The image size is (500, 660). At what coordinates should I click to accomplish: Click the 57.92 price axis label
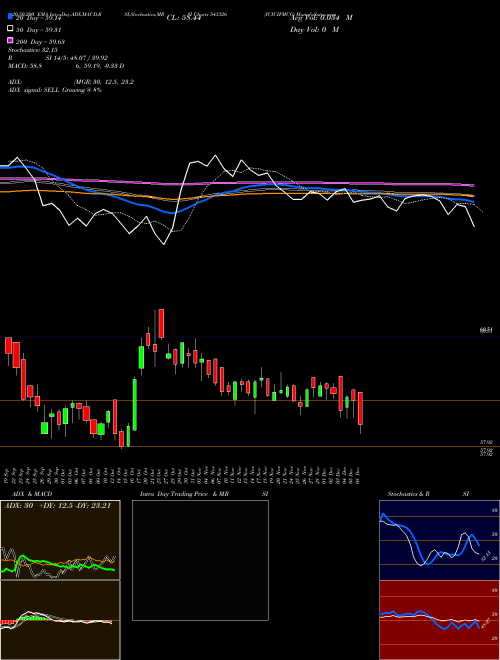pyautogui.click(x=486, y=442)
